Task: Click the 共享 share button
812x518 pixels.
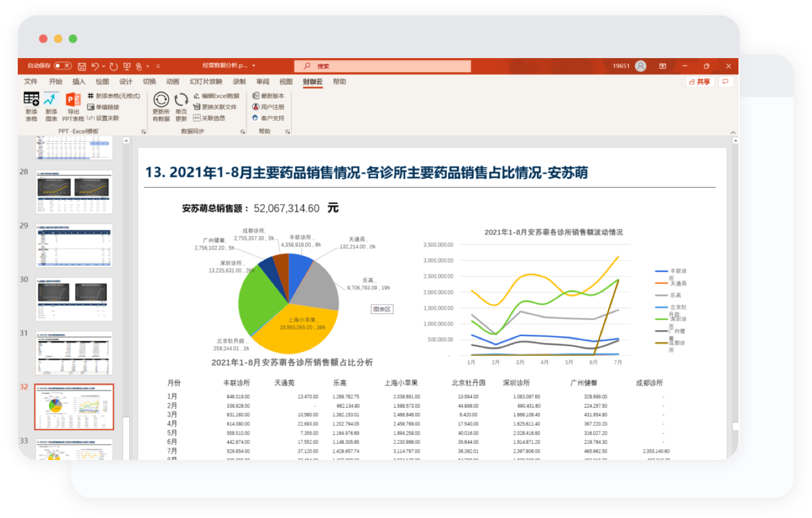Action: click(x=700, y=82)
